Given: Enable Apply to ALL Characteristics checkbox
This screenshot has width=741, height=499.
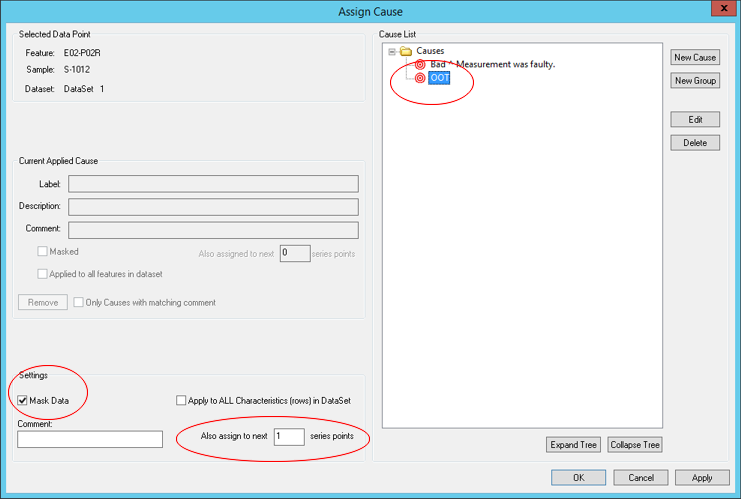Looking at the screenshot, I should [x=181, y=401].
